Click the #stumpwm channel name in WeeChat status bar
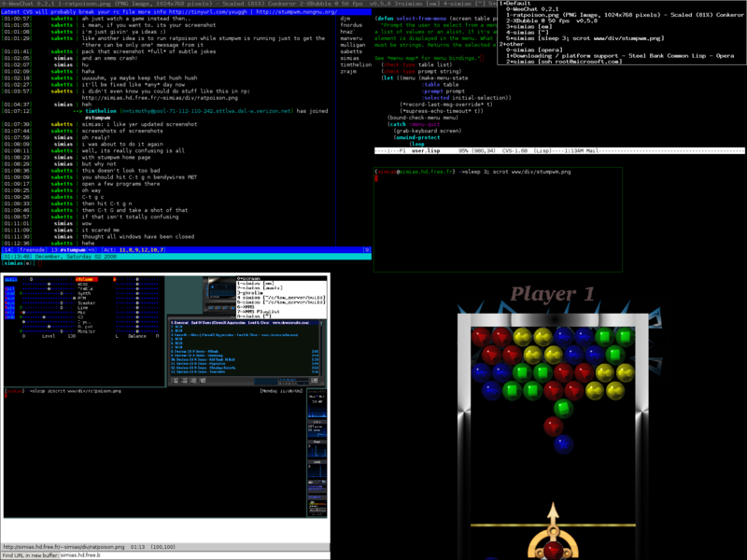This screenshot has height=560, width=747. pos(73,249)
